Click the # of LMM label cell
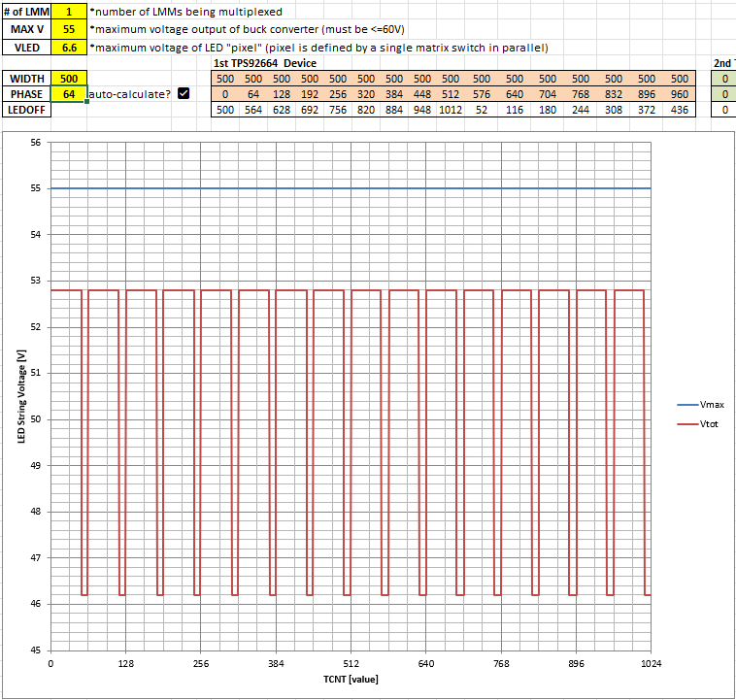 point(26,12)
